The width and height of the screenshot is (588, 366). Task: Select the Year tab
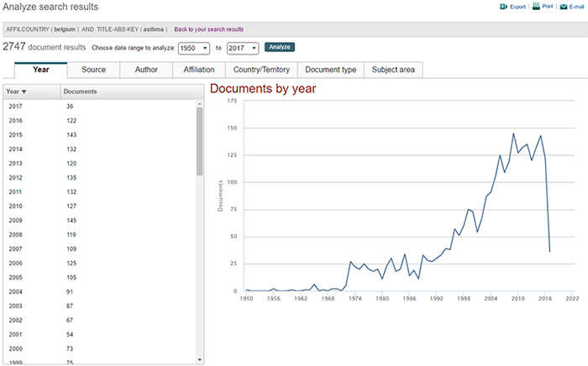point(40,70)
